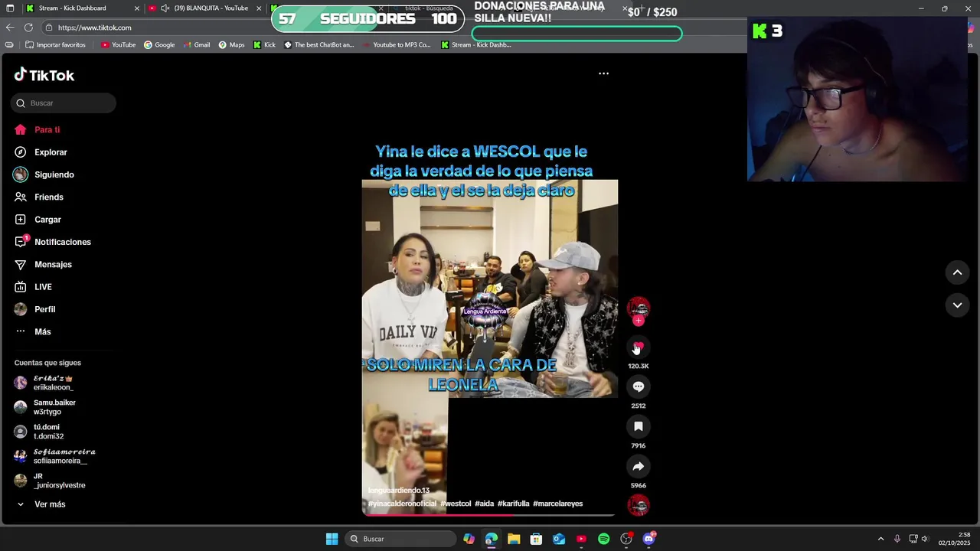This screenshot has height=551, width=980.
Task: Open the spinning sound disc icon
Action: [639, 505]
